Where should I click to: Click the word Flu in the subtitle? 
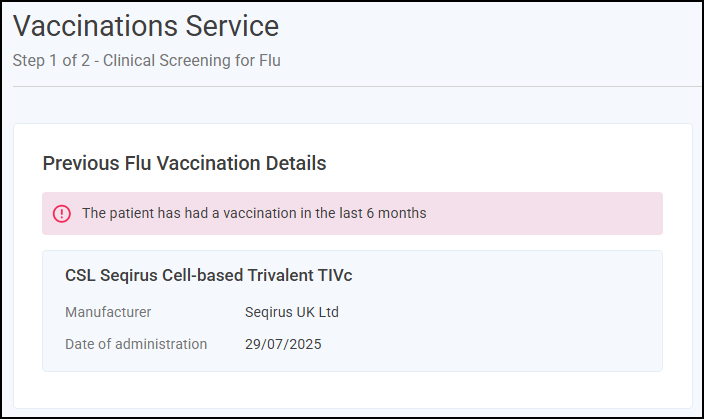pyautogui.click(x=269, y=60)
